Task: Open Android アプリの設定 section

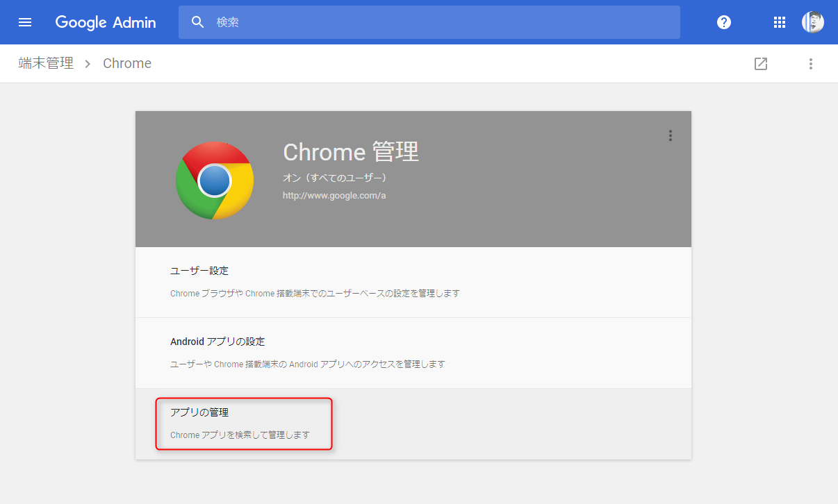Action: tap(413, 353)
